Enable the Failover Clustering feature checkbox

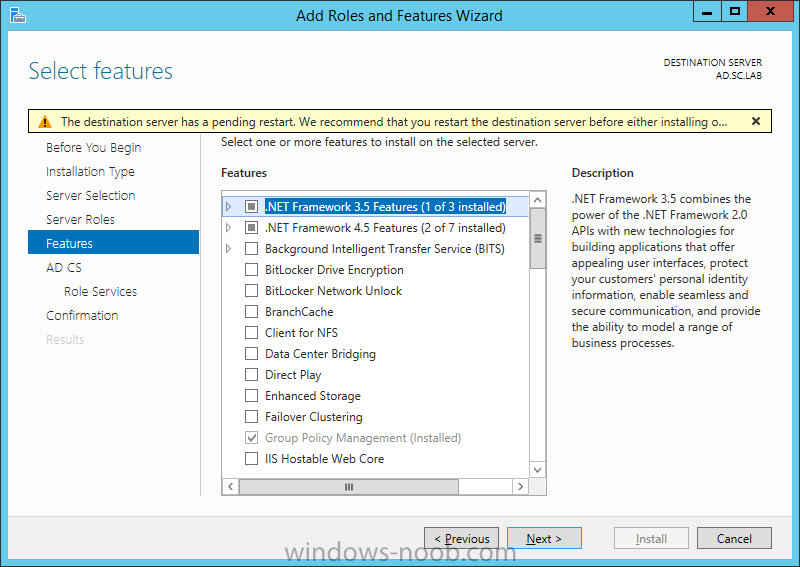coord(252,416)
